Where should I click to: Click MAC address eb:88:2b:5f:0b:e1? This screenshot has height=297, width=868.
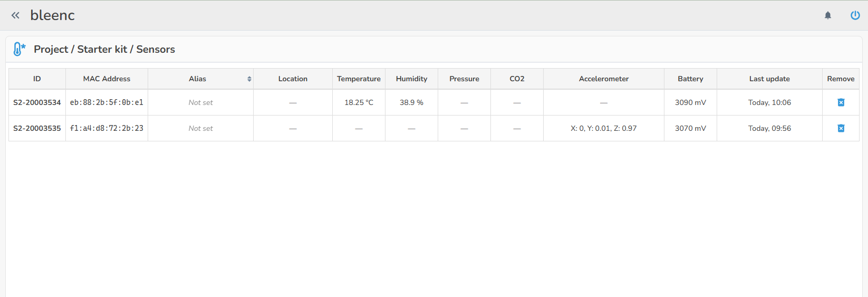pos(107,102)
